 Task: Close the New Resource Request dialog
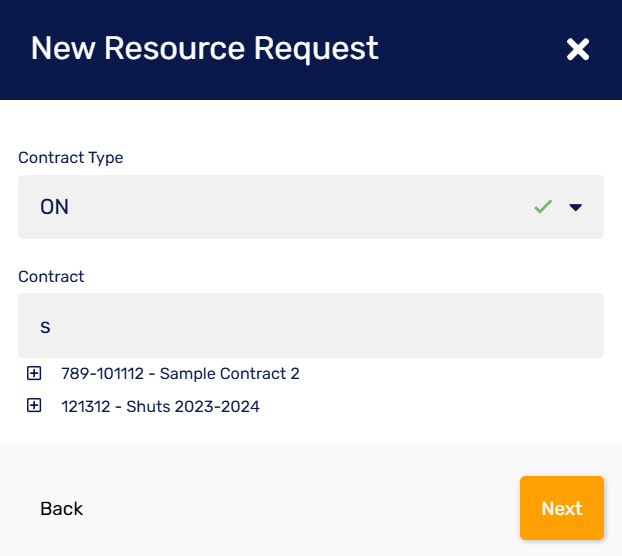tap(578, 49)
